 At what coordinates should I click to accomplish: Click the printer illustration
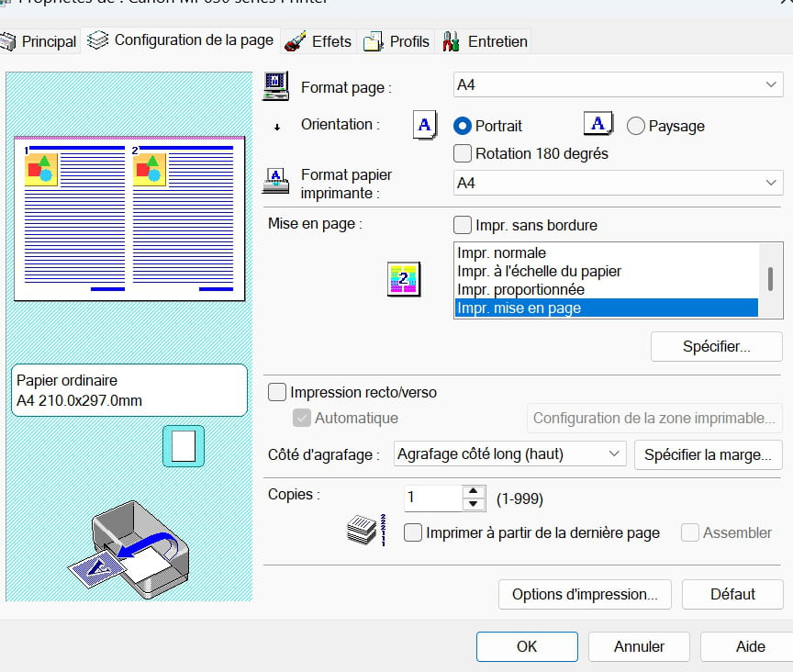128,550
